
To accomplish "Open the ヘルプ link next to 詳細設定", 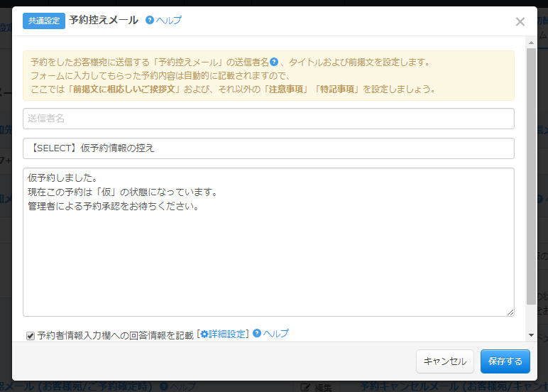I will click(276, 334).
